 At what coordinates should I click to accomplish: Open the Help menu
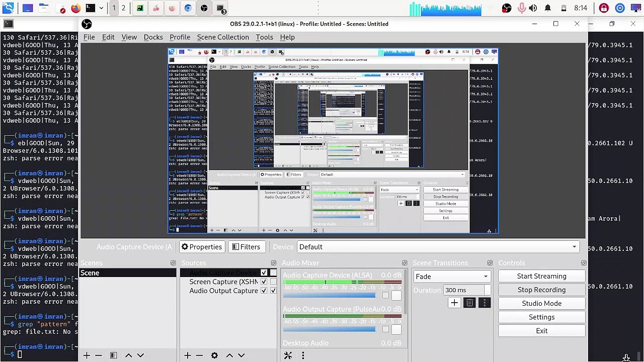click(287, 37)
